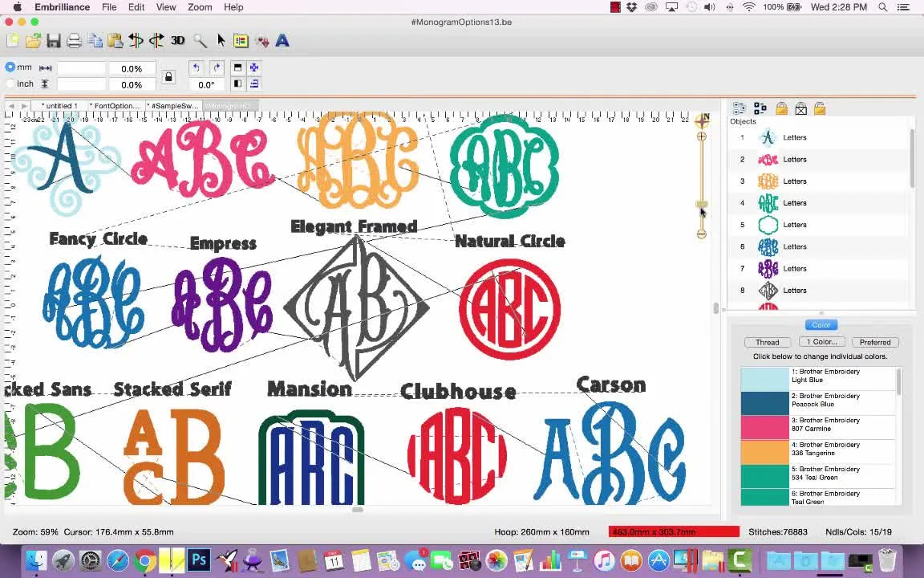
Task: Open the View menu
Action: [166, 7]
